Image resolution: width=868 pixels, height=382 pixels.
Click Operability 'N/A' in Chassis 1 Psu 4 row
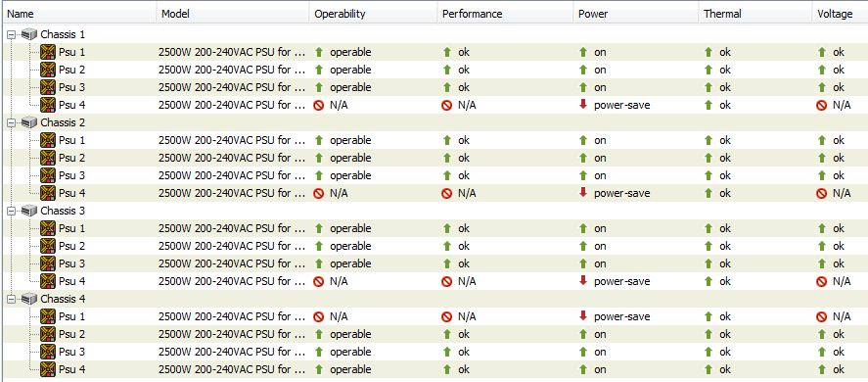click(339, 105)
